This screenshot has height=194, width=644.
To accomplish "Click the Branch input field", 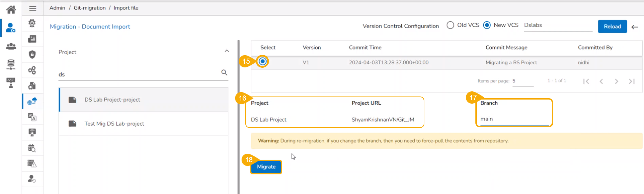I will [x=514, y=119].
